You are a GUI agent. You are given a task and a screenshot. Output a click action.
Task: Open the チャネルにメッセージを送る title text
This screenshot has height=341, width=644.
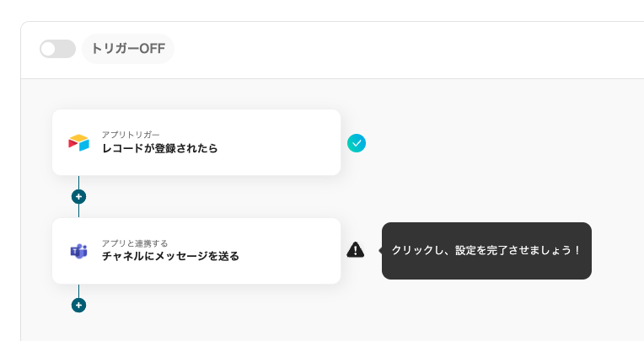[x=170, y=256]
